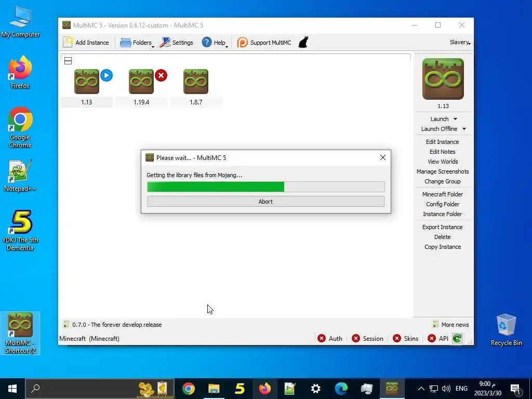Click the 1.13 instance name label
The image size is (532, 399).
(x=87, y=102)
